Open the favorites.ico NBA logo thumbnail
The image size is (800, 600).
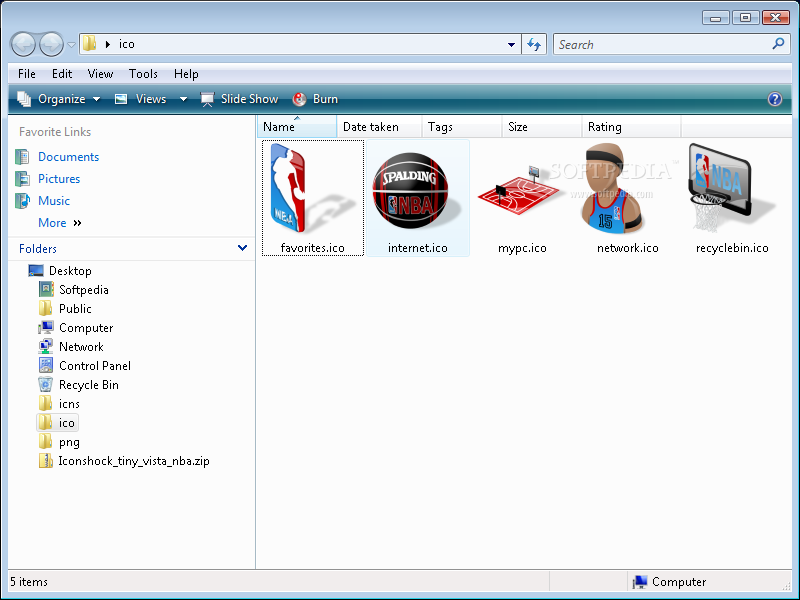[x=312, y=188]
